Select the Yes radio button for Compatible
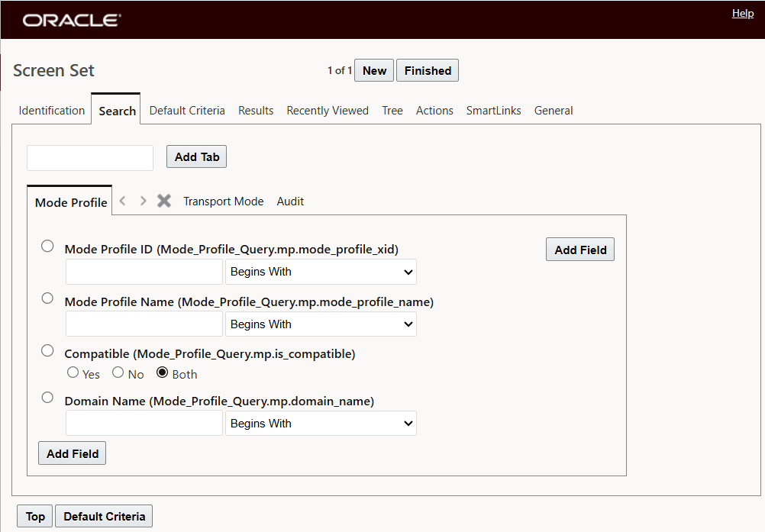765x532 pixels. (73, 374)
